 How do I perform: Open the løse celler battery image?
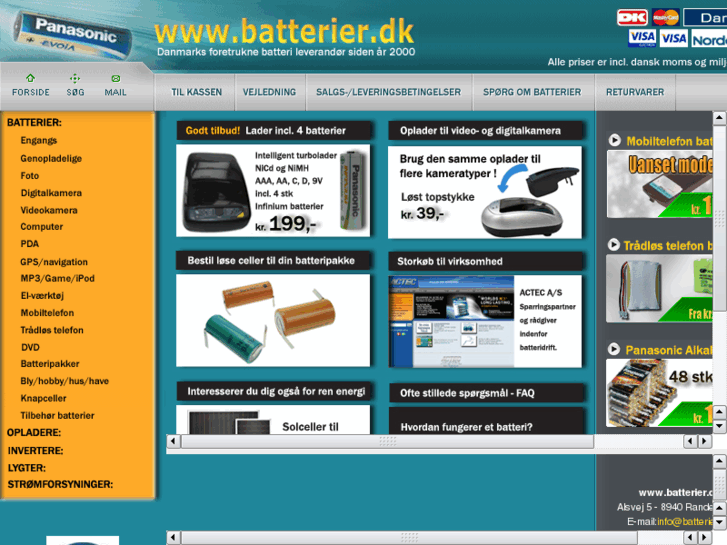(x=273, y=320)
